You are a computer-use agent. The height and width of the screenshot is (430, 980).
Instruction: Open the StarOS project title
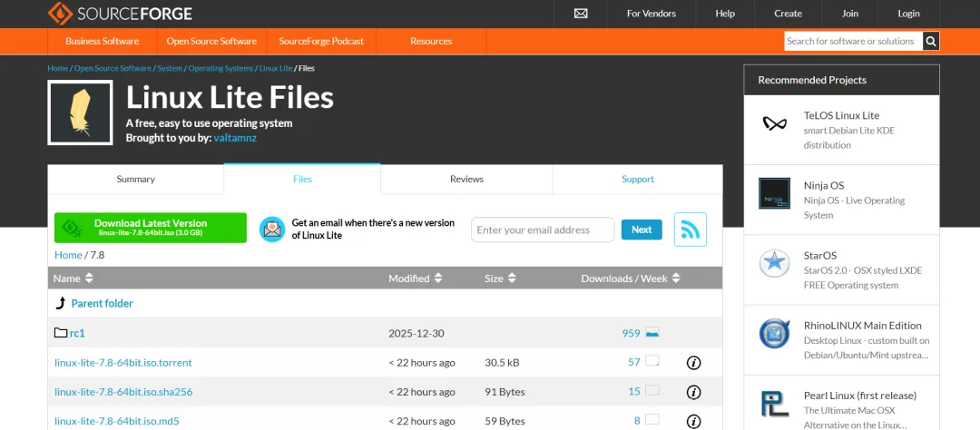click(820, 255)
